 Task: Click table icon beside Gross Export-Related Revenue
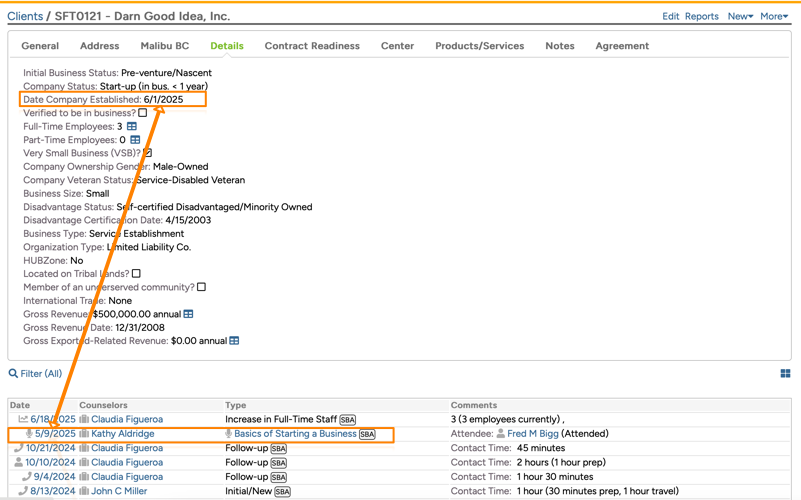[234, 341]
